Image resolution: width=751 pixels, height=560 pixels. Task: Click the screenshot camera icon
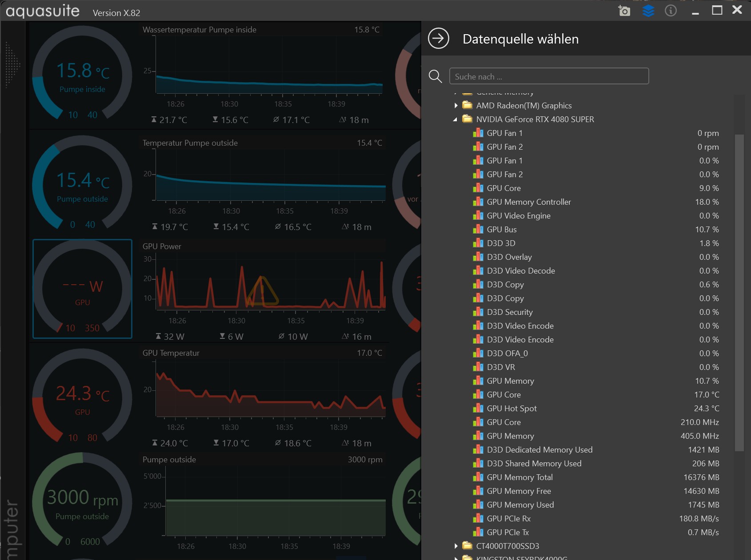coord(624,11)
